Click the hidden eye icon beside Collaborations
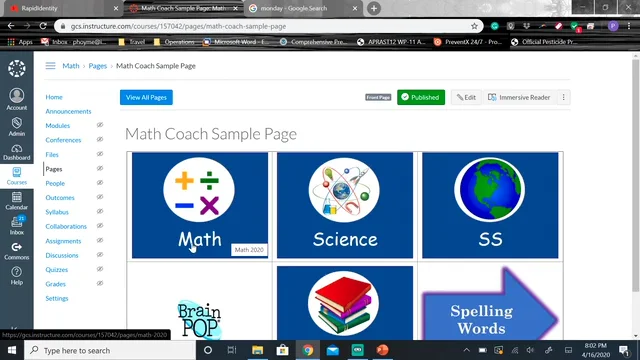This screenshot has height=360, width=640. 100,226
